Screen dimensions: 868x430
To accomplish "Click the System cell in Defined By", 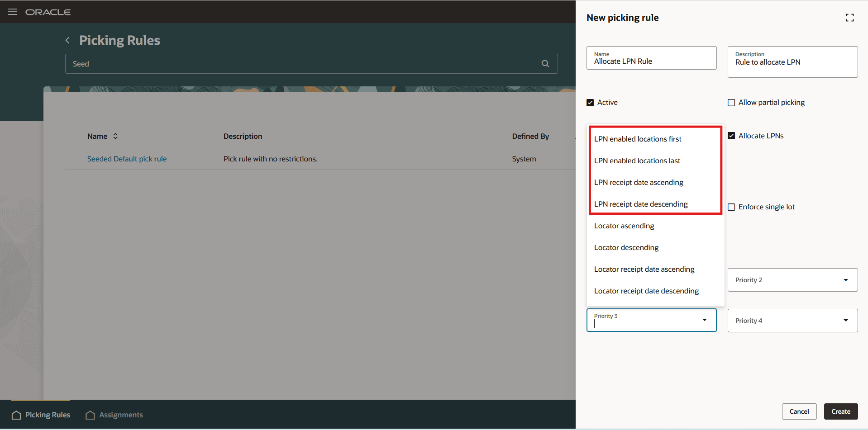I will (x=524, y=159).
